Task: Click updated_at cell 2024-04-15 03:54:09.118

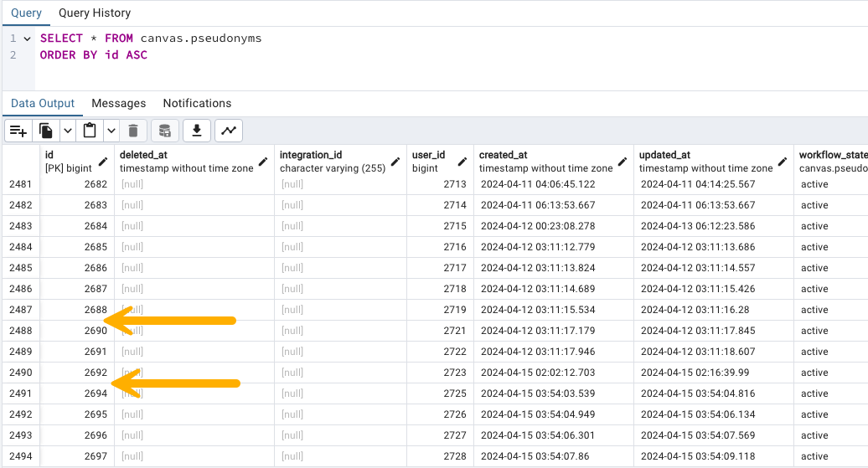Action: click(714, 456)
